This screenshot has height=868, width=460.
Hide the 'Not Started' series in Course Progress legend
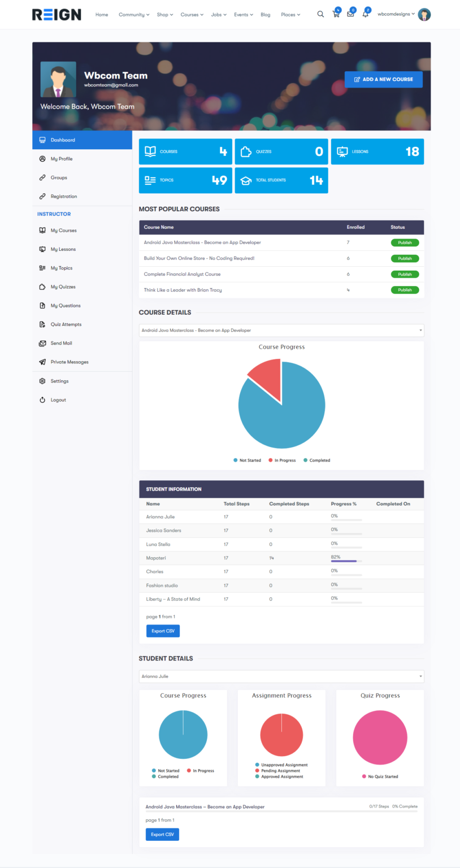[x=248, y=460]
